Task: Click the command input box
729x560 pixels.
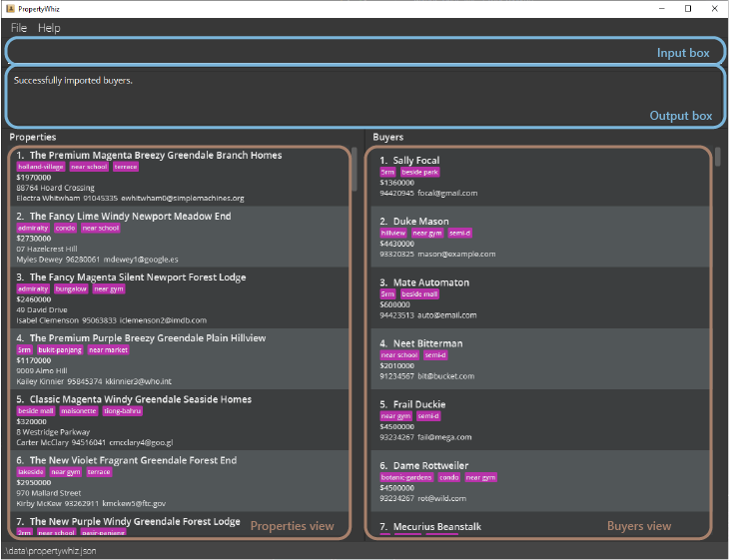Action: coord(364,51)
